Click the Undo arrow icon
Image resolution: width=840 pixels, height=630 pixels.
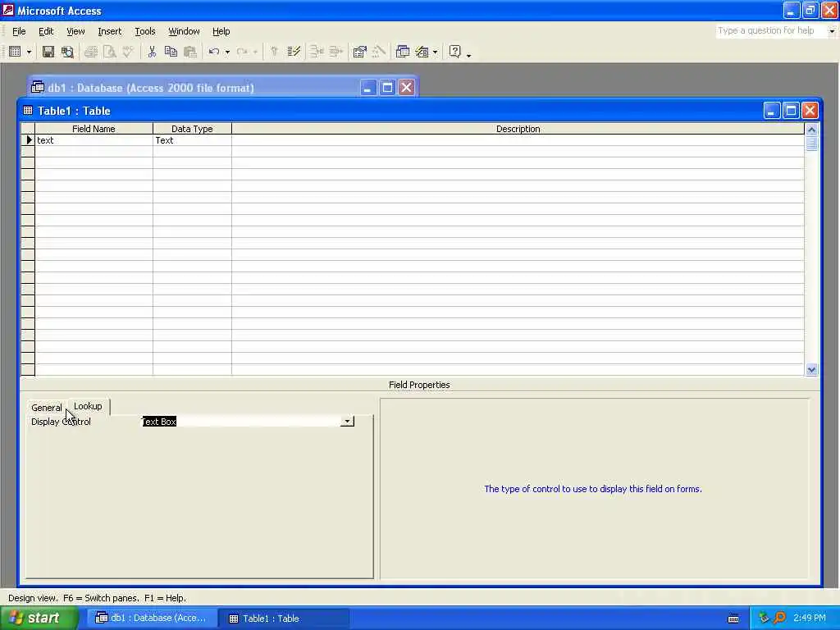(214, 52)
